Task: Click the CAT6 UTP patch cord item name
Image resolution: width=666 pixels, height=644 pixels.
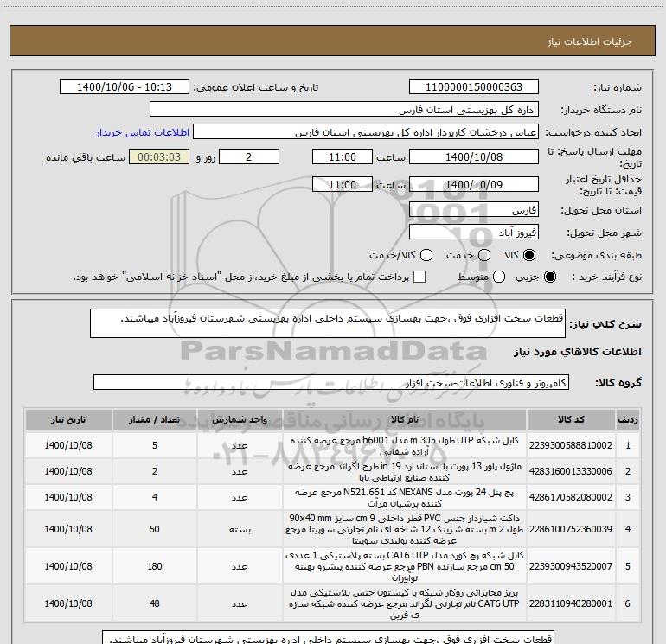Action: [x=405, y=566]
